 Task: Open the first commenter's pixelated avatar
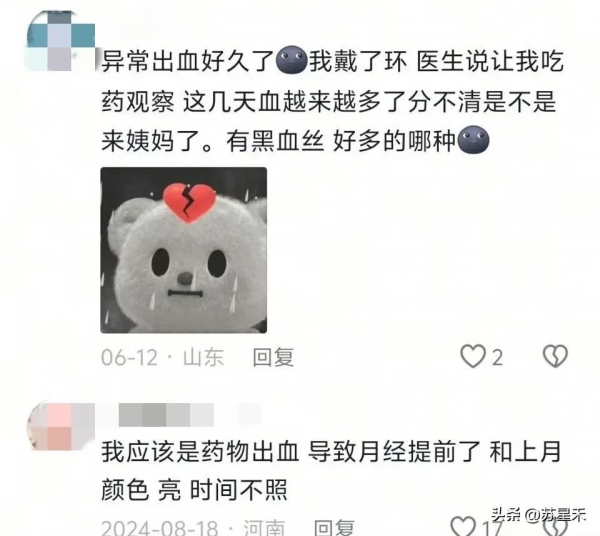[60, 41]
